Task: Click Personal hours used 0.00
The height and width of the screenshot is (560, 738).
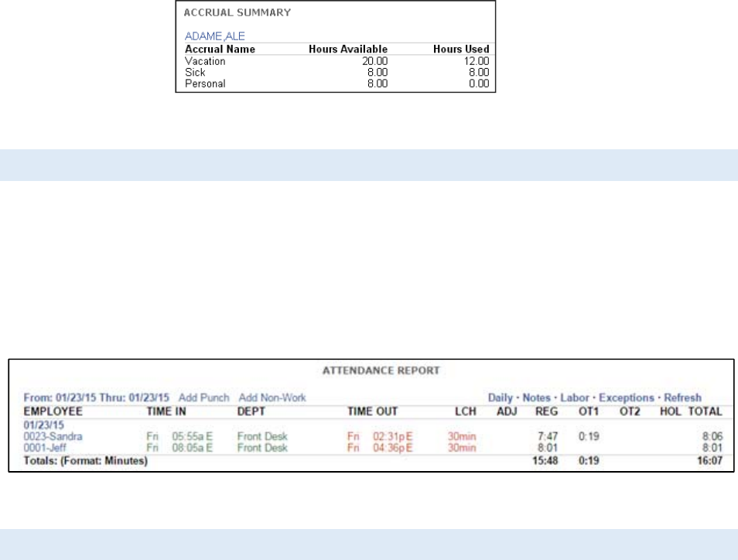Action: [479, 84]
